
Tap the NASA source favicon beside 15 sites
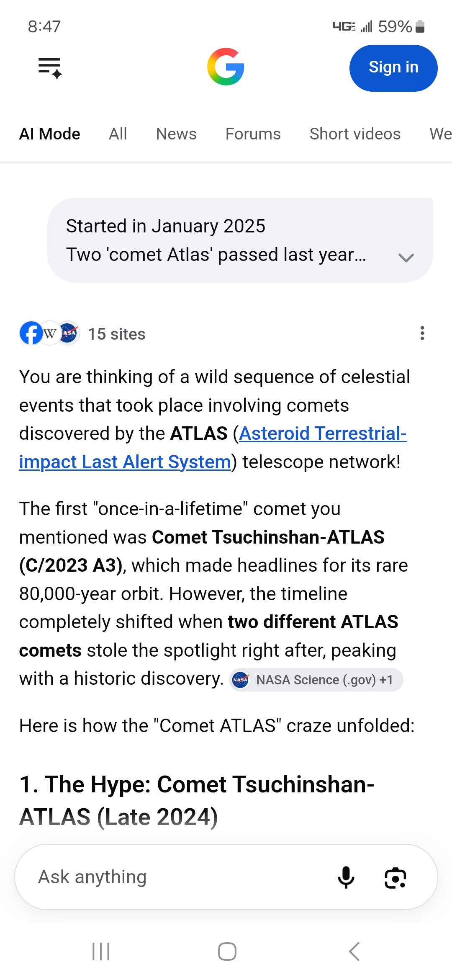69,333
